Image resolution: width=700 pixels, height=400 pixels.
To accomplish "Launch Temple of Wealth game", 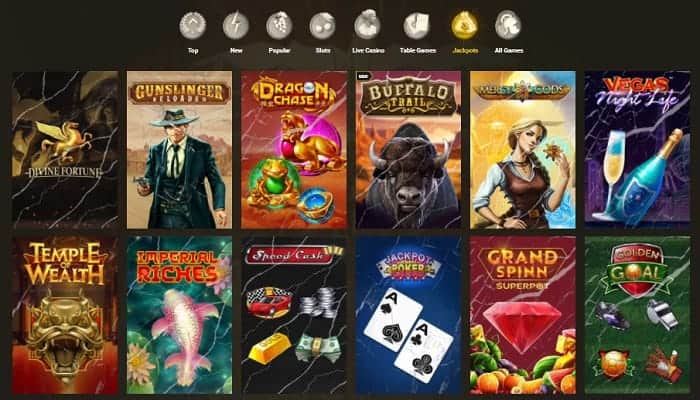I will pyautogui.click(x=65, y=315).
